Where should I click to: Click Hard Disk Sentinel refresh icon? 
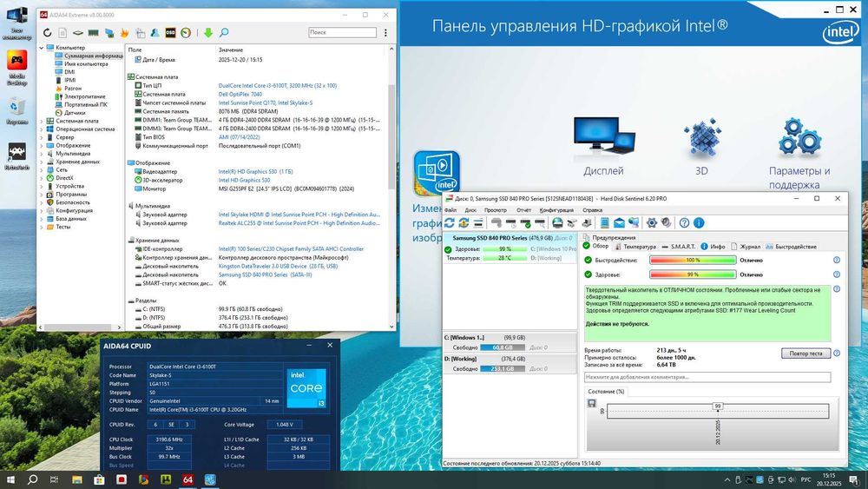pyautogui.click(x=450, y=222)
